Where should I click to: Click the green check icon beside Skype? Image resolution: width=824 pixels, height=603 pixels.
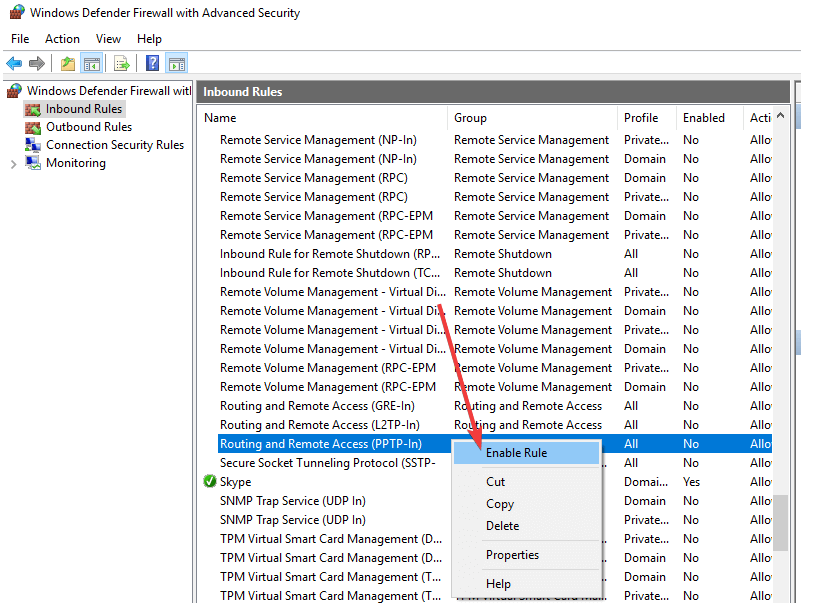coord(210,481)
